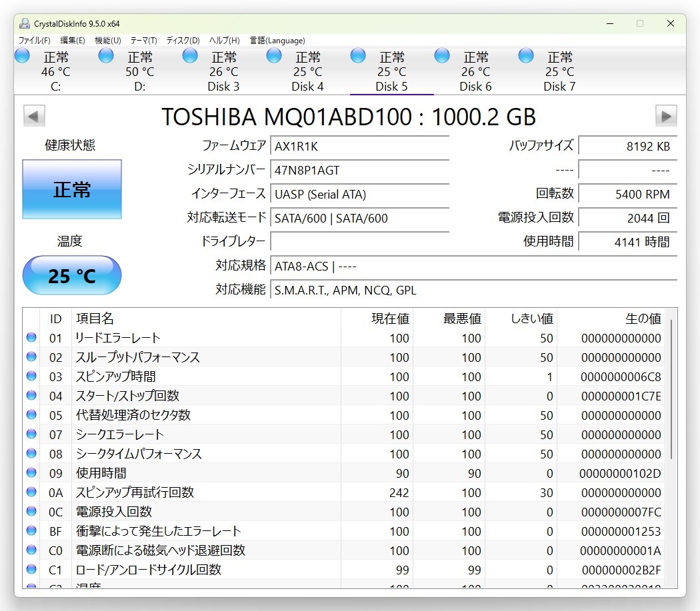Click the blue status orb for drive D:
Viewport: 700px width, 611px height.
106,56
